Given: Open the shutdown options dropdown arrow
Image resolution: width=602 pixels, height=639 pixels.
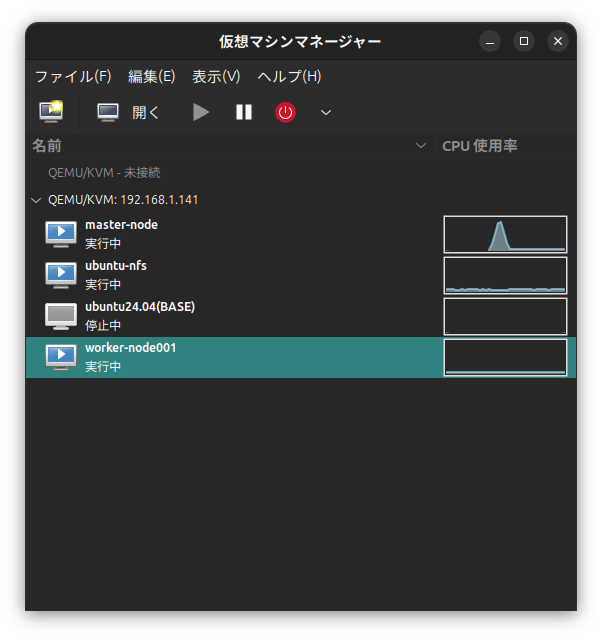Looking at the screenshot, I should point(326,112).
